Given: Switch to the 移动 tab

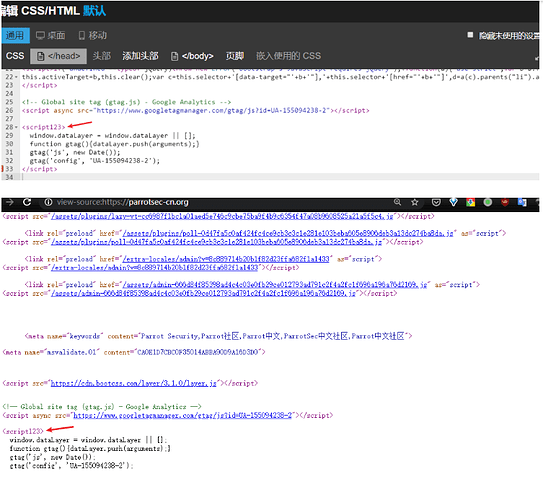Looking at the screenshot, I should tap(93, 36).
